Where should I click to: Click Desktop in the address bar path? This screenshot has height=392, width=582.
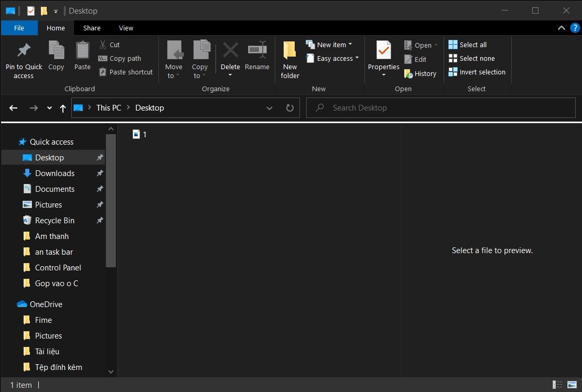149,108
